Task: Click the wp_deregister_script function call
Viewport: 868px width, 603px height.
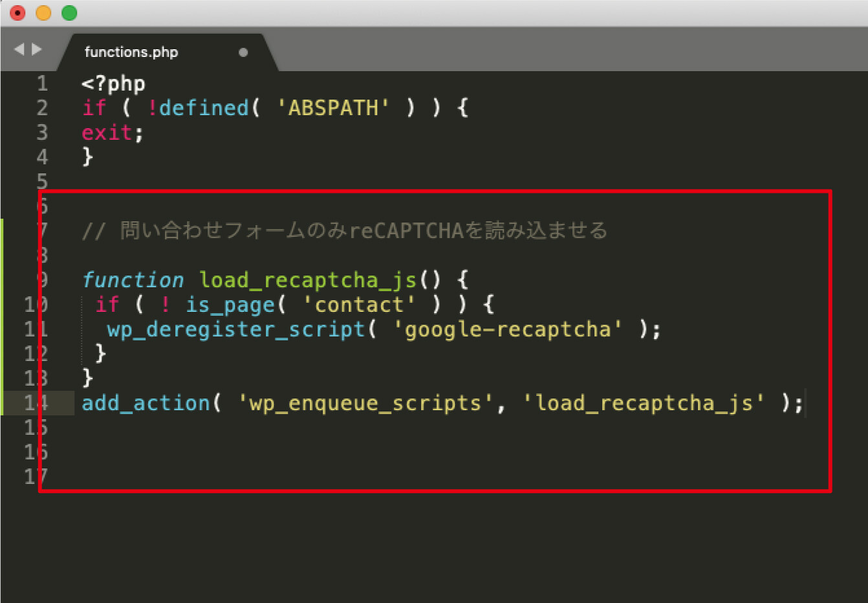Action: click(x=236, y=329)
